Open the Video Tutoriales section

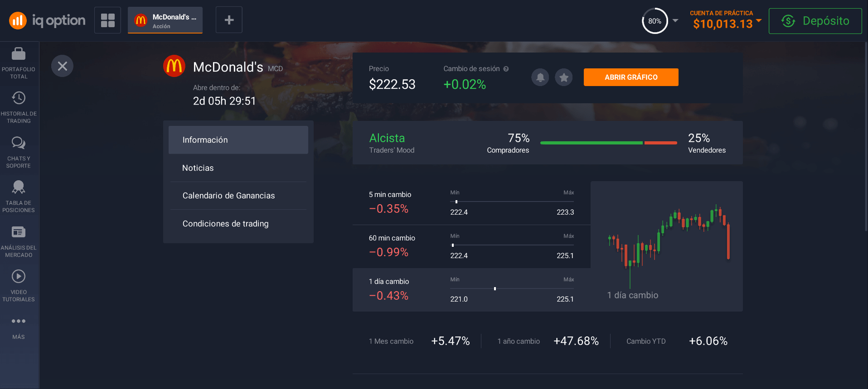click(19, 283)
